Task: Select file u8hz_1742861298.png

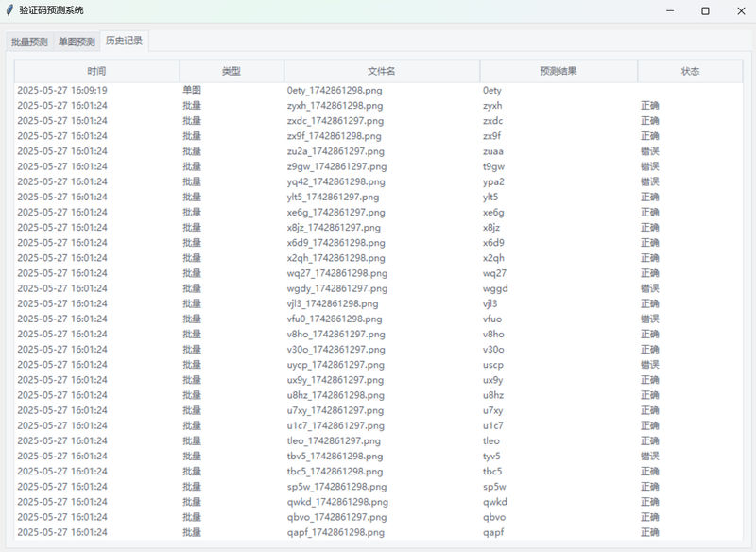Action: 336,395
